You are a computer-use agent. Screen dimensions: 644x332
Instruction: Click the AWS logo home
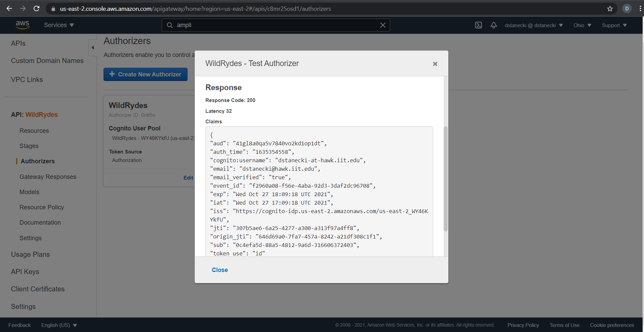tap(22, 25)
